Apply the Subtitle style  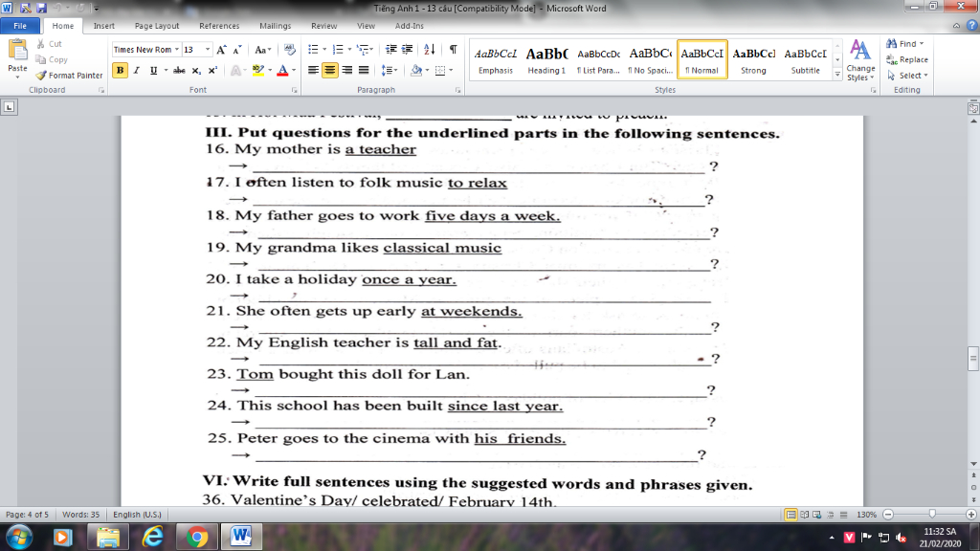tap(805, 60)
